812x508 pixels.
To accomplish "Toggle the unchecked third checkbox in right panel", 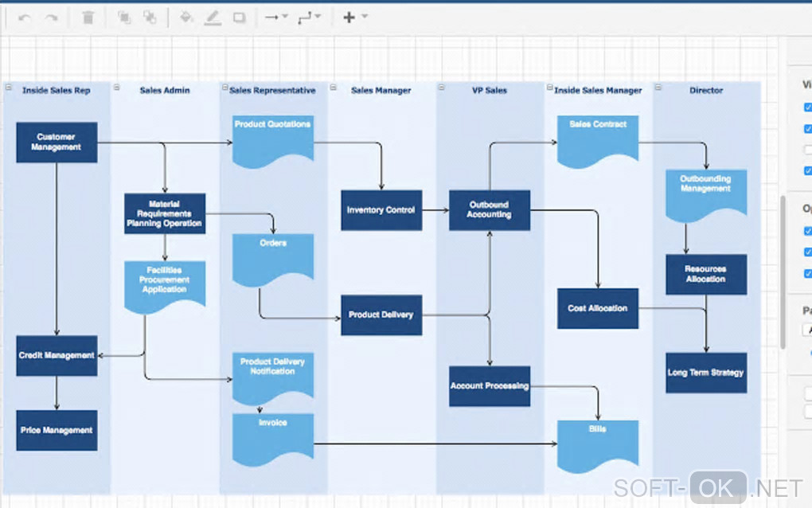I will pos(808,150).
